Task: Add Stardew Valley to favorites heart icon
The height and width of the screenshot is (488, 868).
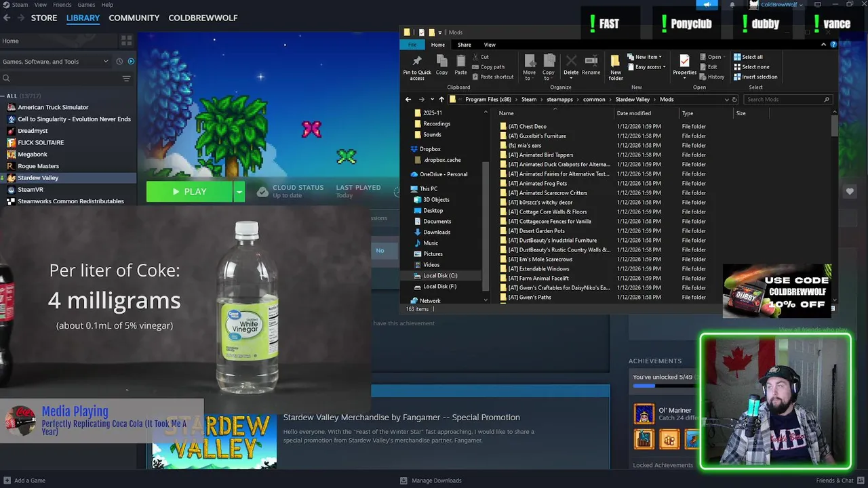Action: click(x=850, y=192)
